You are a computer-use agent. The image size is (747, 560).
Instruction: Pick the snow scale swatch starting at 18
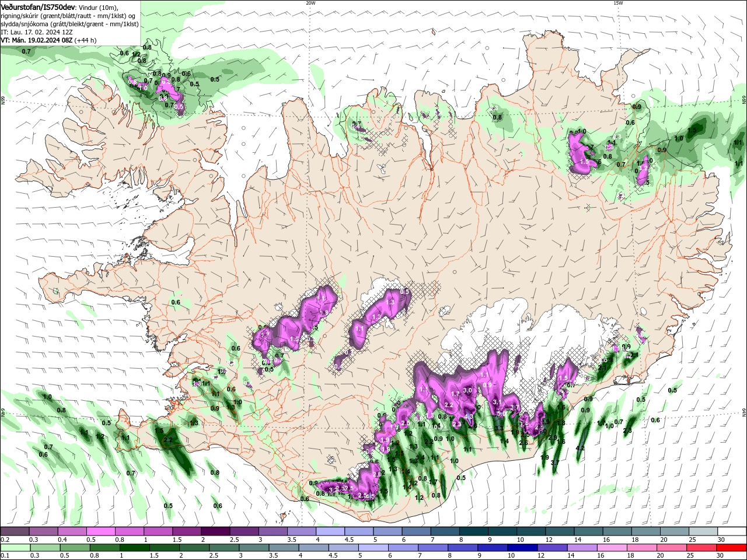[645, 531]
